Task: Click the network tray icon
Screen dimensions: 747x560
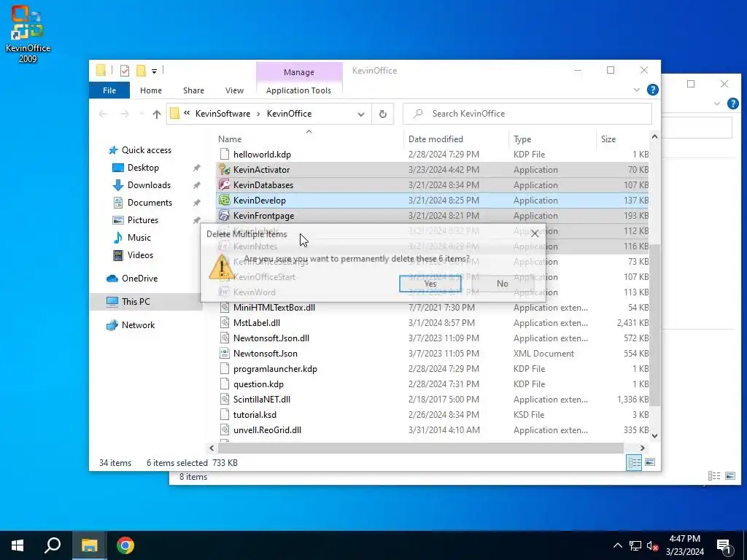Action: pos(635,545)
